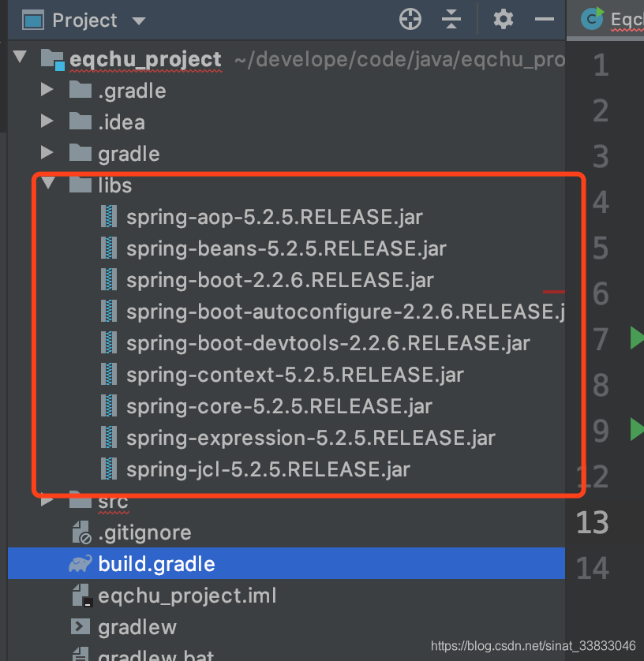Collapse all tree nodes icon

click(x=451, y=20)
